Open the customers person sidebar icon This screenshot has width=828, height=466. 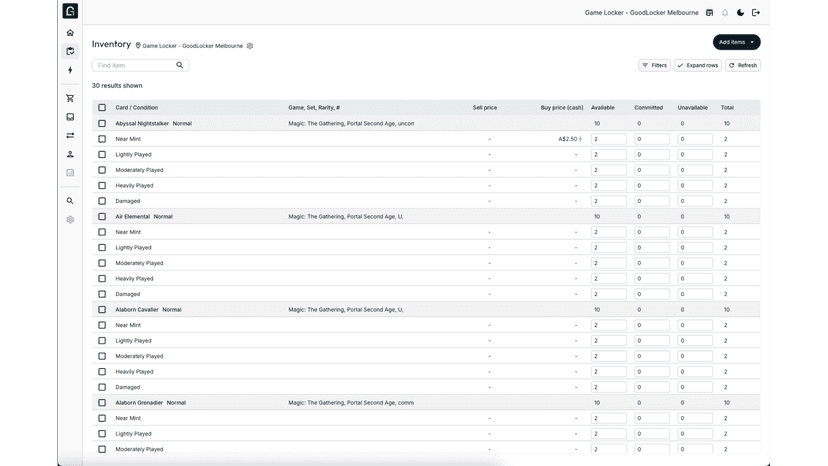[x=70, y=154]
